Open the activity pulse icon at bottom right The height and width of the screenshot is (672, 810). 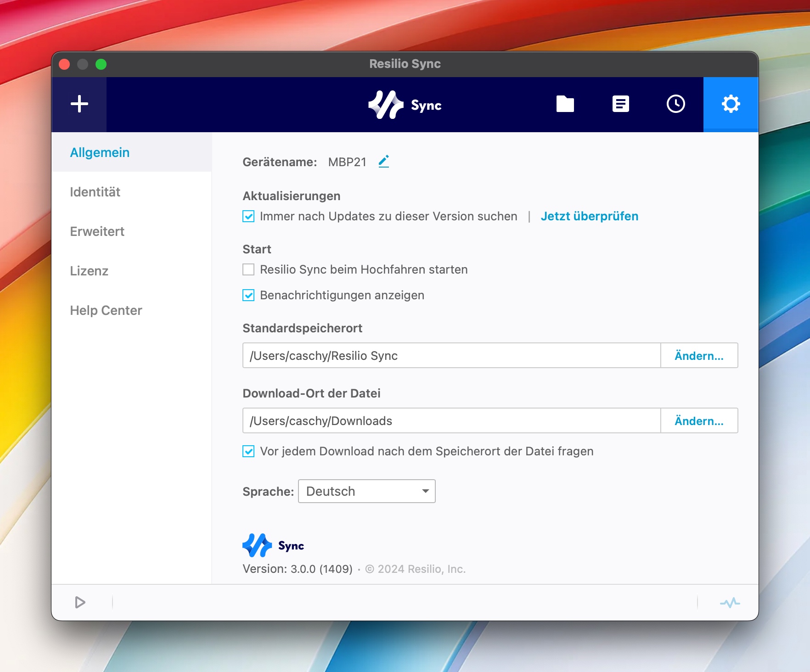(x=730, y=602)
